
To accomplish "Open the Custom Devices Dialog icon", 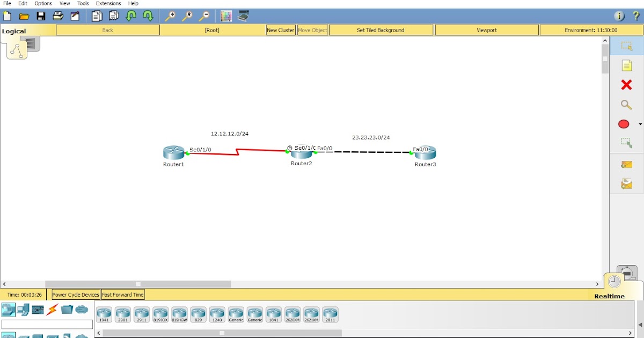I will click(x=243, y=16).
